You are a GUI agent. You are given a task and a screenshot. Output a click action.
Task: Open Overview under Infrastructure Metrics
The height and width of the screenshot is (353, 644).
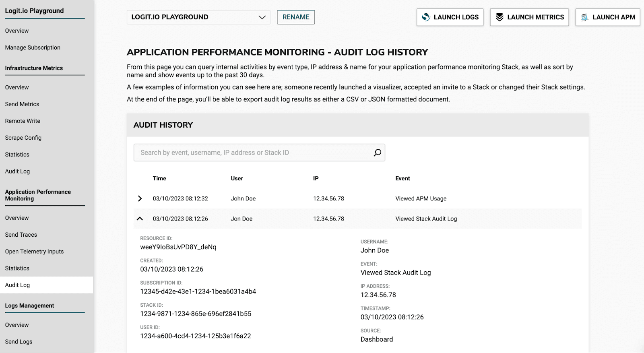[17, 87]
